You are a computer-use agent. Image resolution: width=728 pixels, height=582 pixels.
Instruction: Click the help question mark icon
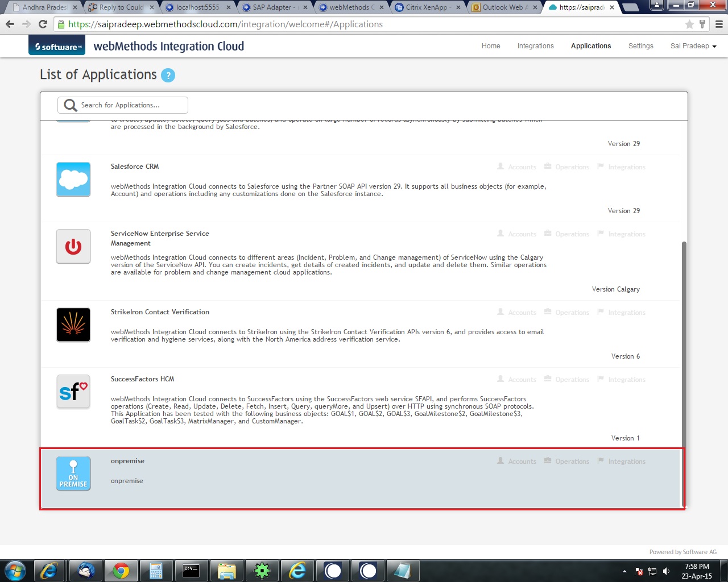coord(168,75)
